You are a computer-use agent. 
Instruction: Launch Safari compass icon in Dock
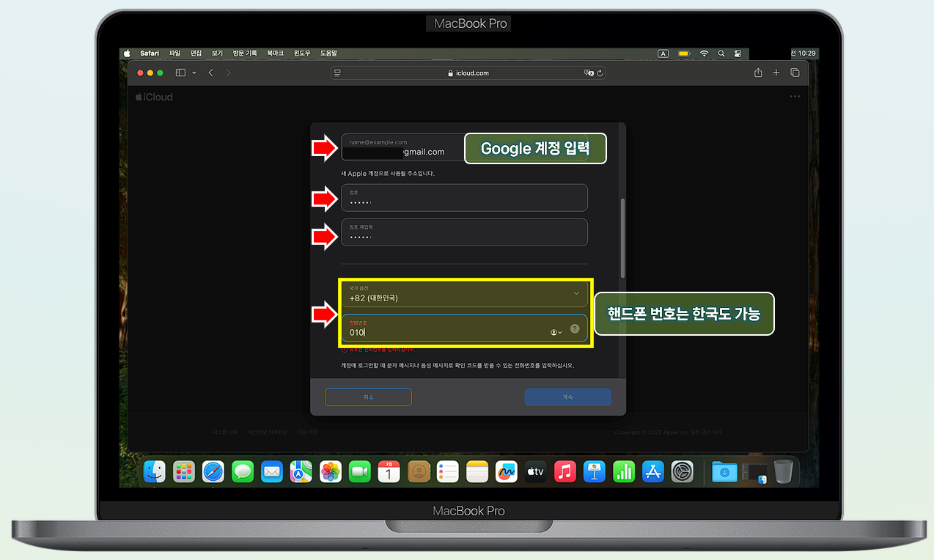click(x=213, y=471)
